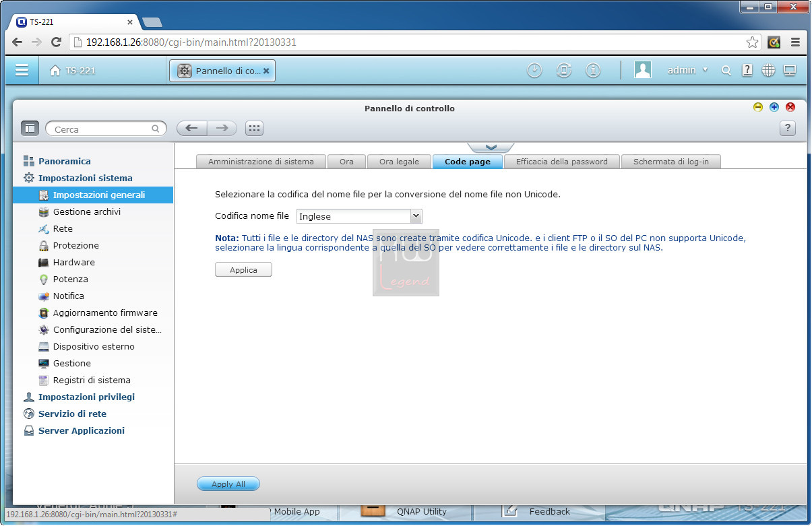Screen dimensions: 812x526
Task: Open the background tasks clock icon
Action: point(534,71)
